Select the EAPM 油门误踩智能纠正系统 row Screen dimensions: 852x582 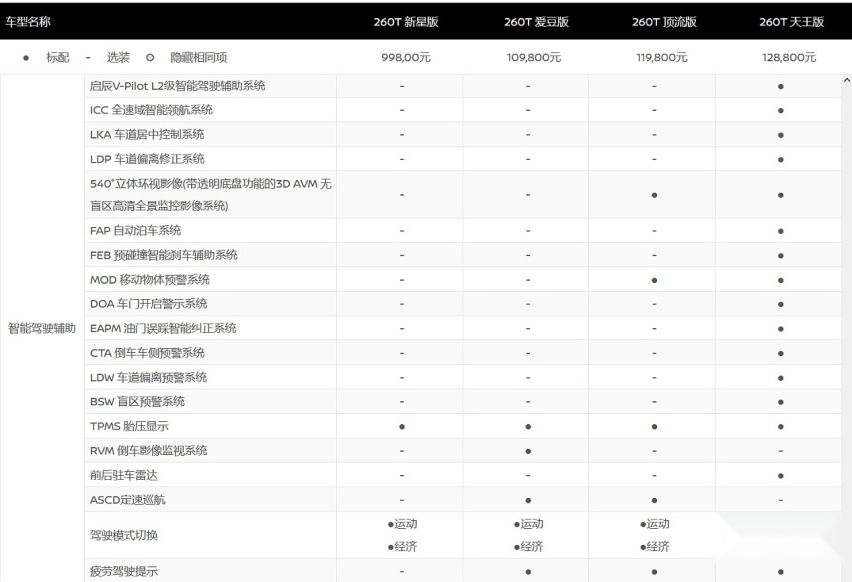(463, 328)
